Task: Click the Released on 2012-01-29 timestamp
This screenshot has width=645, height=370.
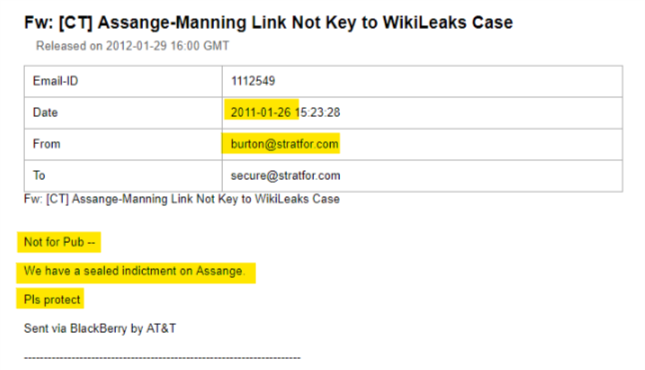Action: (132, 46)
